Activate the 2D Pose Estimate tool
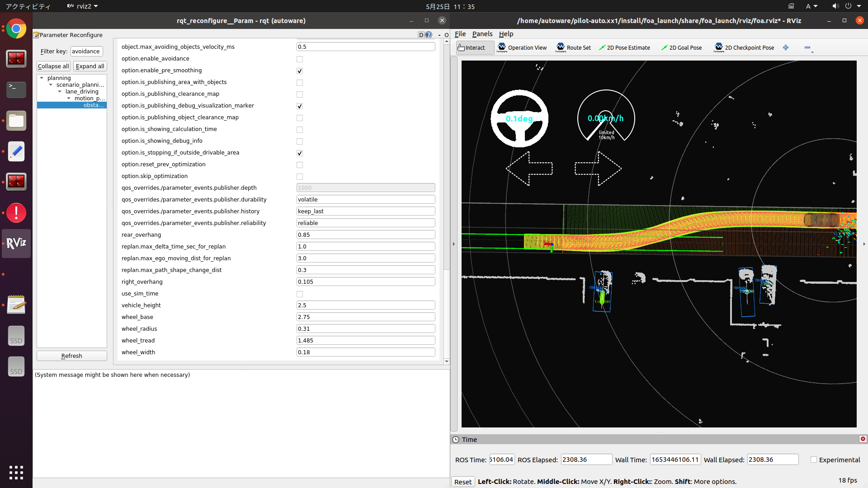Viewport: 868px width, 488px height. [624, 47]
